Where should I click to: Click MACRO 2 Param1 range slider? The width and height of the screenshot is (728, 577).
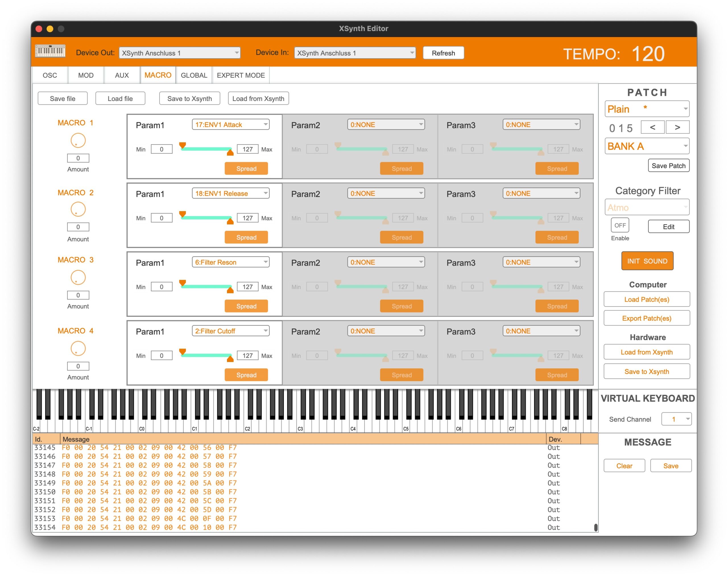pos(206,218)
